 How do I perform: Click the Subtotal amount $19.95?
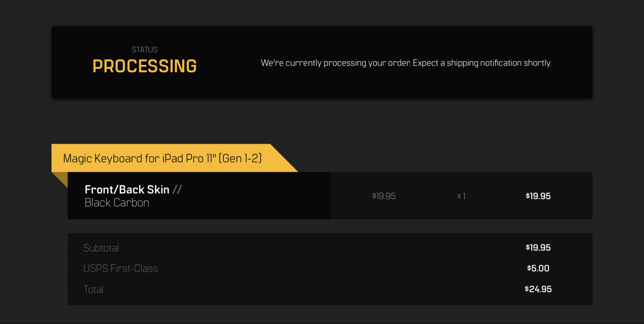[538, 247]
